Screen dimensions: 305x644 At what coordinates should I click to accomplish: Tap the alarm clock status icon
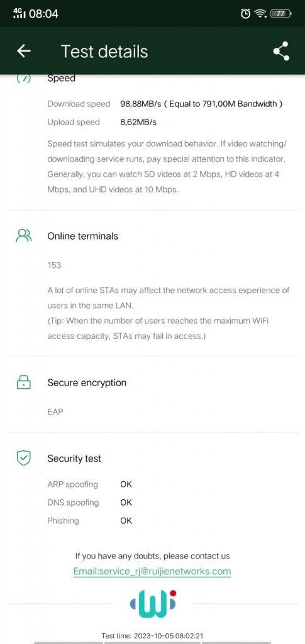(x=245, y=14)
